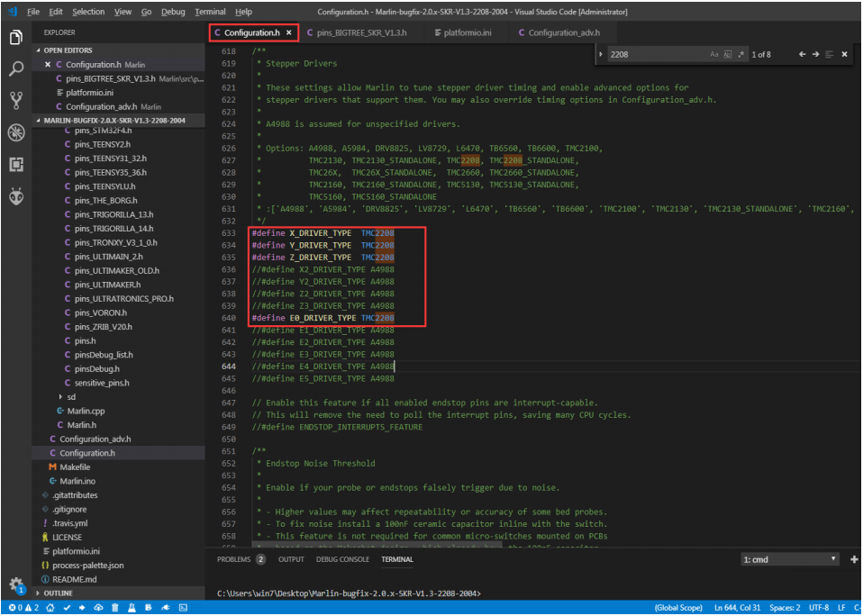Toggle Use Regular Expression in find
The image size is (863, 616).
coord(742,55)
